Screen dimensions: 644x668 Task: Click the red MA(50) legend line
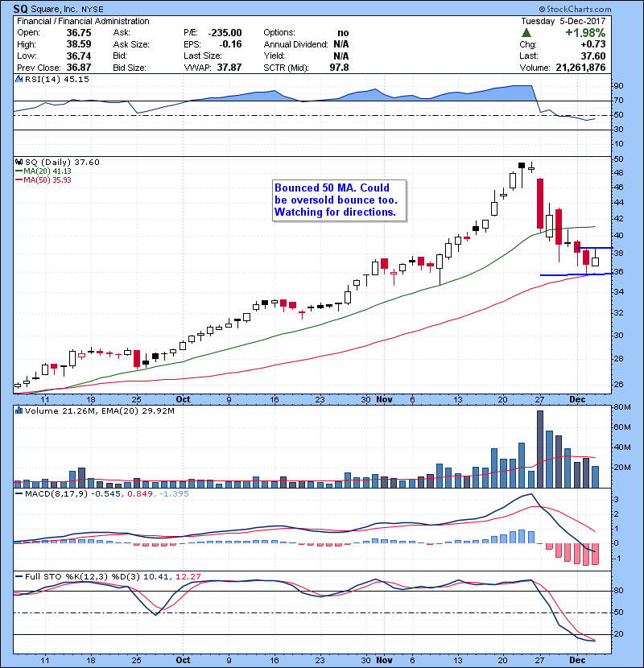[19, 179]
